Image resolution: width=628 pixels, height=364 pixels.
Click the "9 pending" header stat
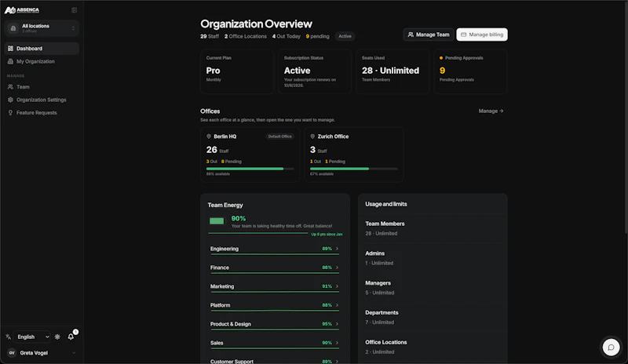click(x=318, y=36)
